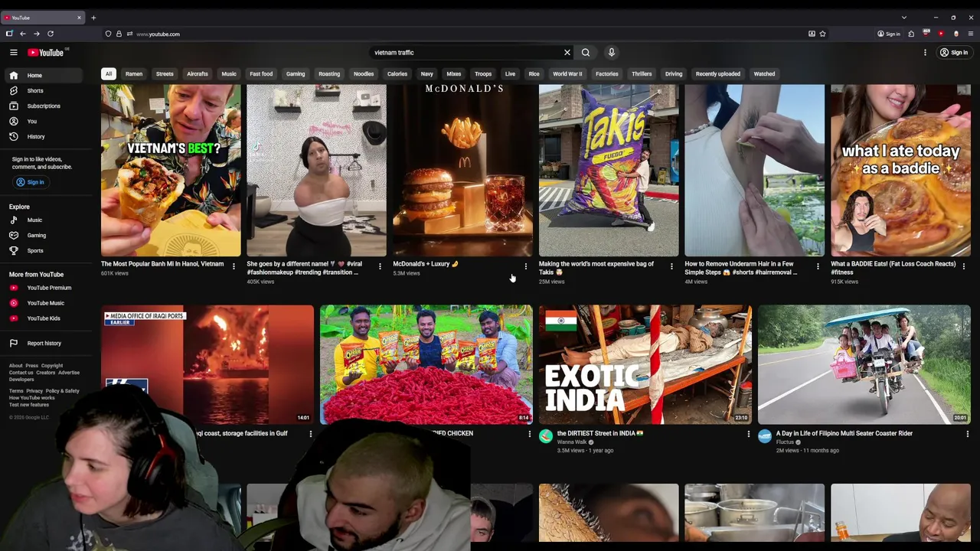The height and width of the screenshot is (551, 980).
Task: Start voice search with the microphone
Action: pyautogui.click(x=611, y=52)
